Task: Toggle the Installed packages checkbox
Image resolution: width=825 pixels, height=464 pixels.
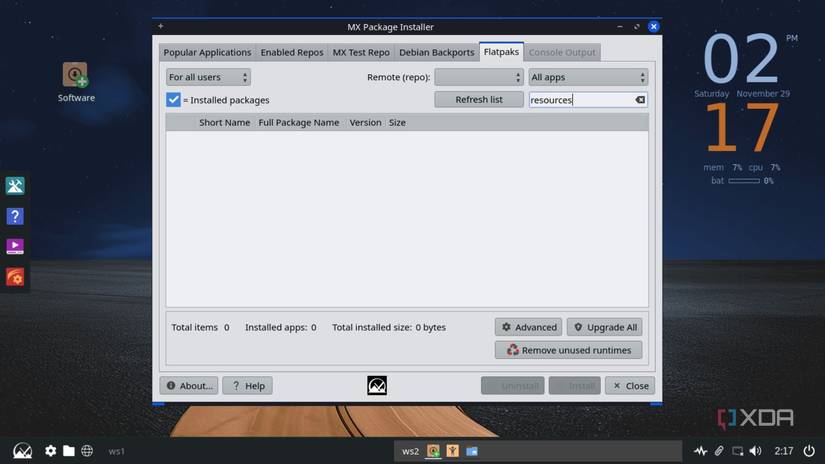Action: (173, 100)
